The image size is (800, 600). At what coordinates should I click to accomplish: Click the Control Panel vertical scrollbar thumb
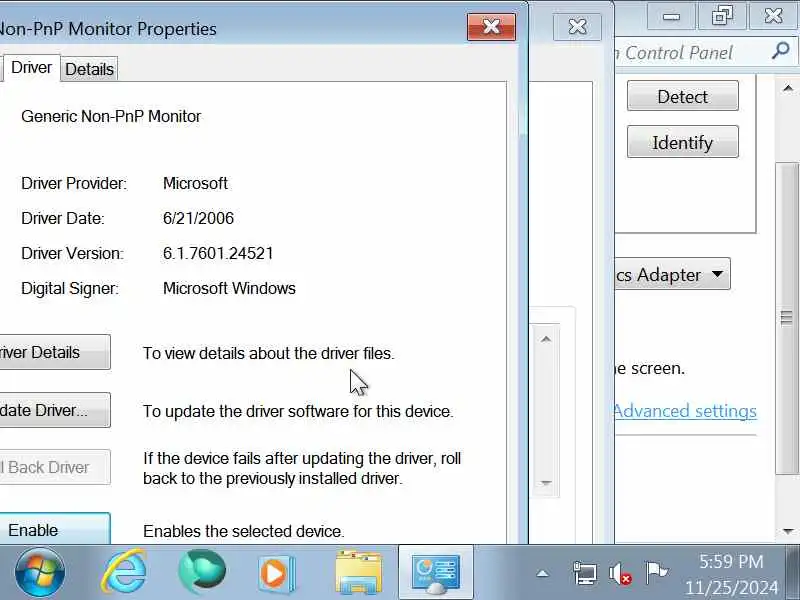coord(787,319)
